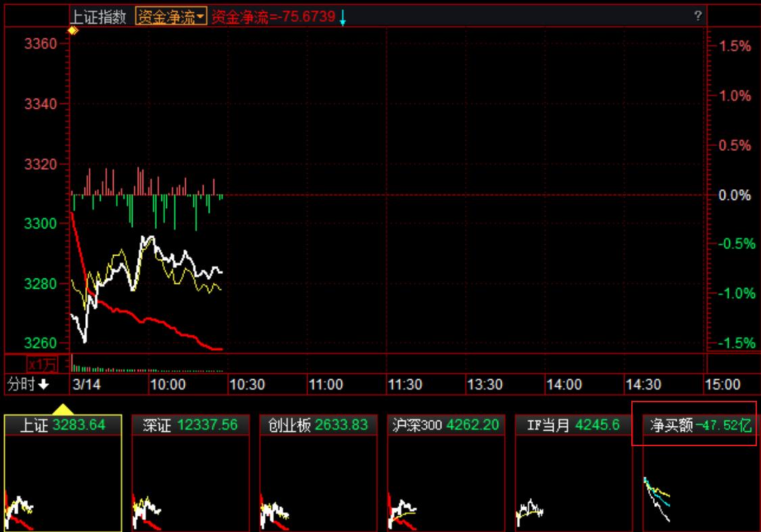Click the 3/14 date label
Screen dimensions: 761x532
86,385
